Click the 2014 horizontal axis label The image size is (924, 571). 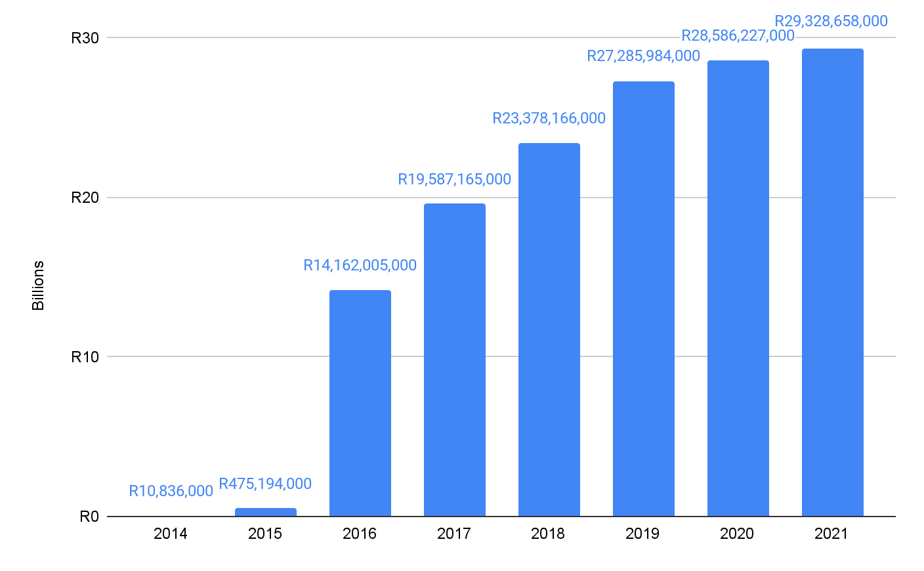point(171,534)
